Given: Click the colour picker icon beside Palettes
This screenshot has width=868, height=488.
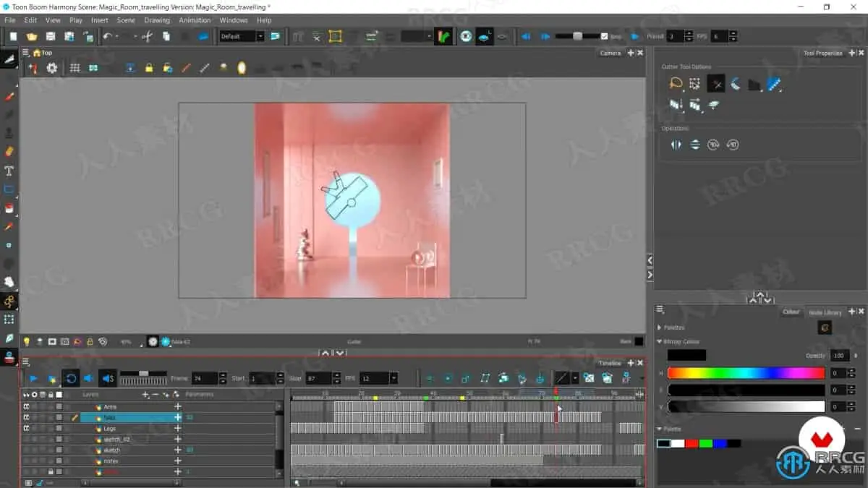Looking at the screenshot, I should (x=824, y=328).
